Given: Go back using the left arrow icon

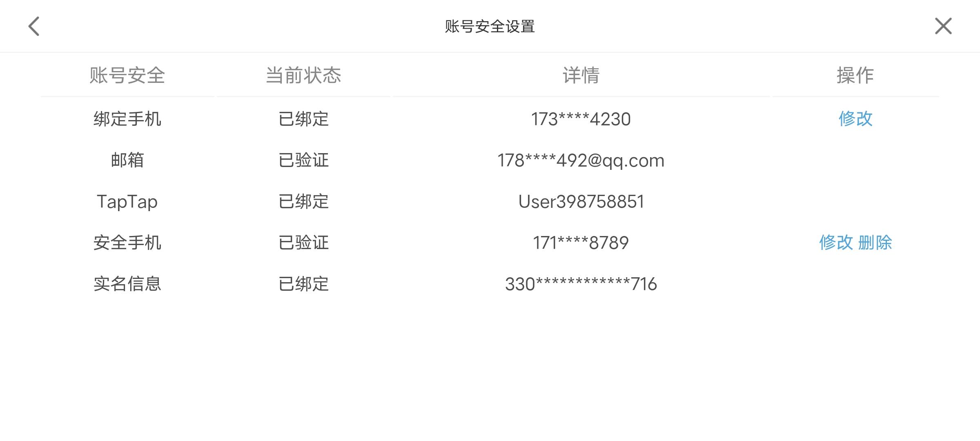Looking at the screenshot, I should pyautogui.click(x=34, y=26).
